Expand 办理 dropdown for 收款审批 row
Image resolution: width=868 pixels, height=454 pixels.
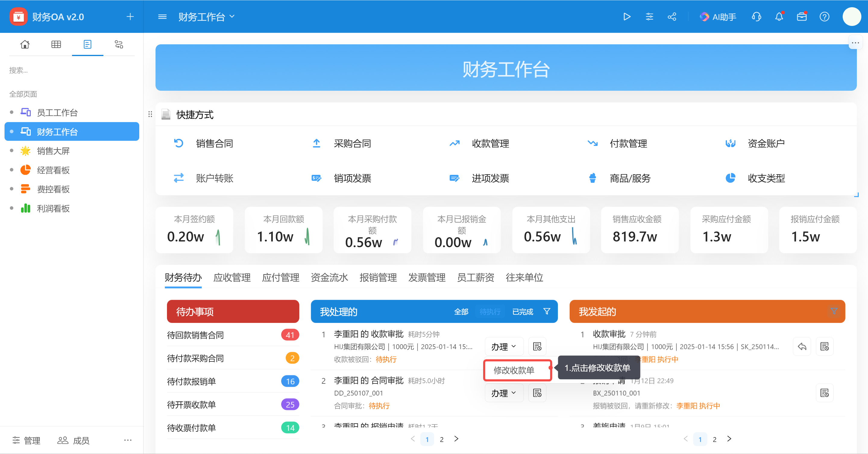[504, 346]
